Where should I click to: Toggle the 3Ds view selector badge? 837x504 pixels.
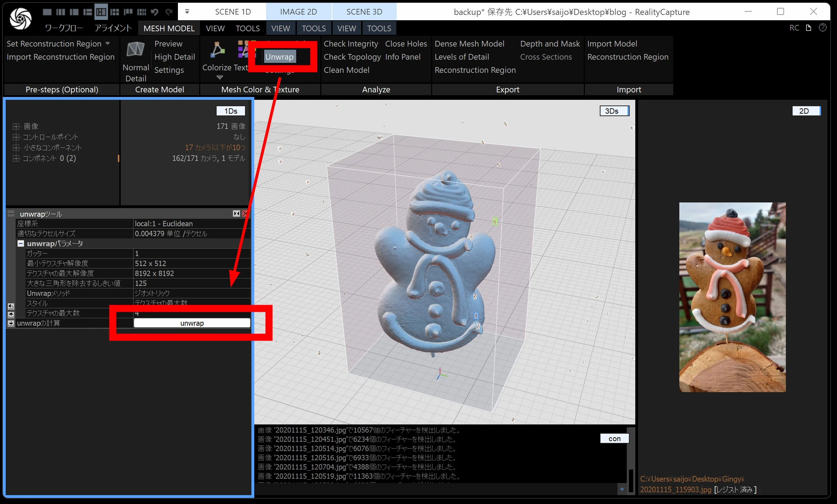tap(614, 111)
